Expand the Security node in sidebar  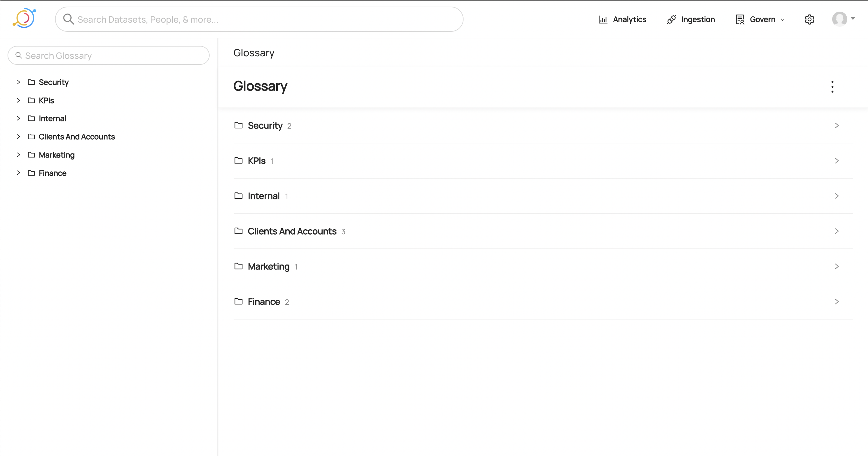[x=18, y=82]
